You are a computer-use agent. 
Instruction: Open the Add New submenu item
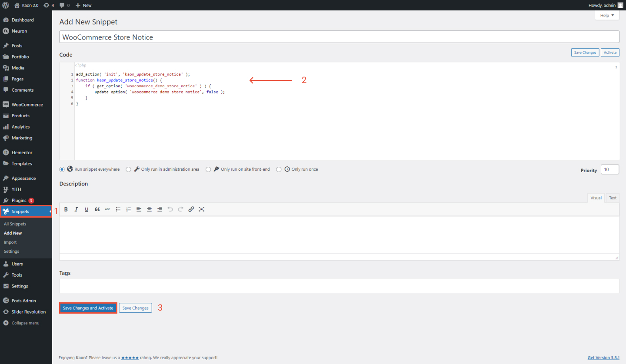(x=13, y=233)
